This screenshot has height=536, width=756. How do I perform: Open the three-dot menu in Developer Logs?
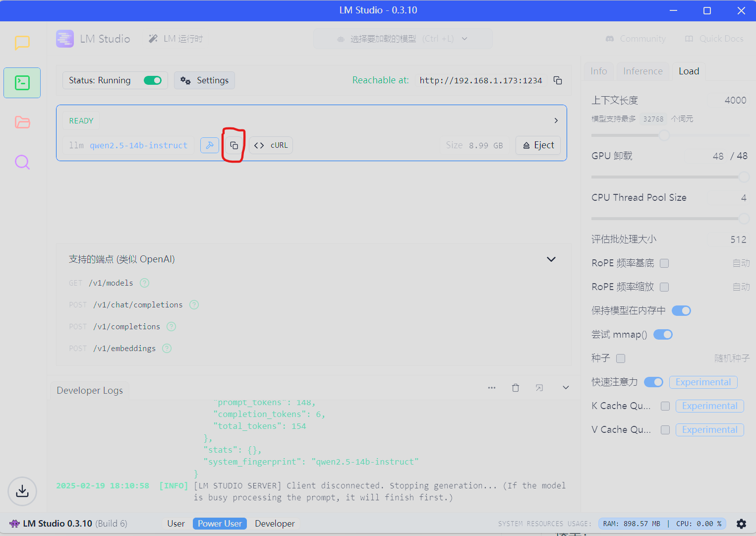coord(492,388)
